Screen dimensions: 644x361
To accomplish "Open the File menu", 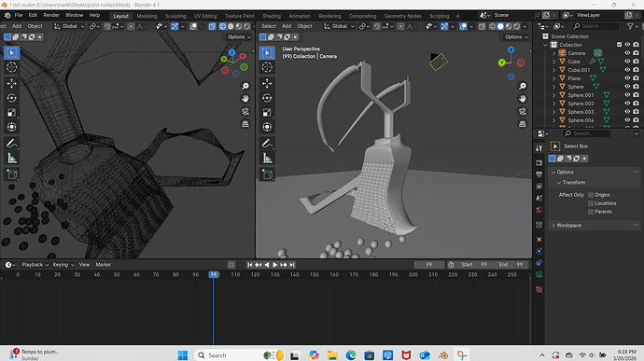I will coord(19,15).
